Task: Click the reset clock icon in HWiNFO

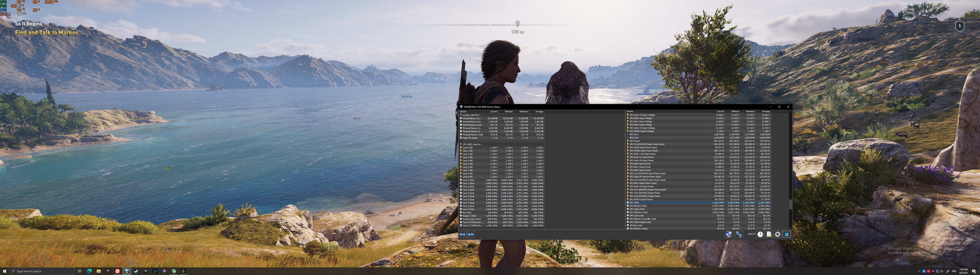Action: [x=760, y=234]
